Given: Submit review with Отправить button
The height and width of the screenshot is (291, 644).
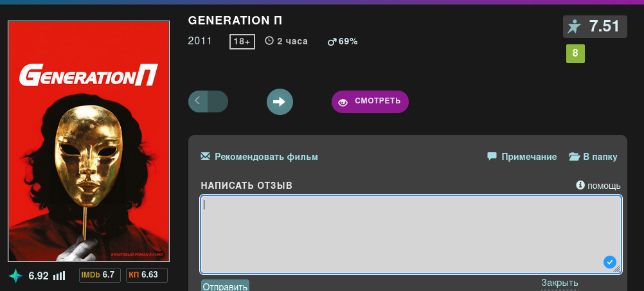Looking at the screenshot, I should pyautogui.click(x=225, y=286).
